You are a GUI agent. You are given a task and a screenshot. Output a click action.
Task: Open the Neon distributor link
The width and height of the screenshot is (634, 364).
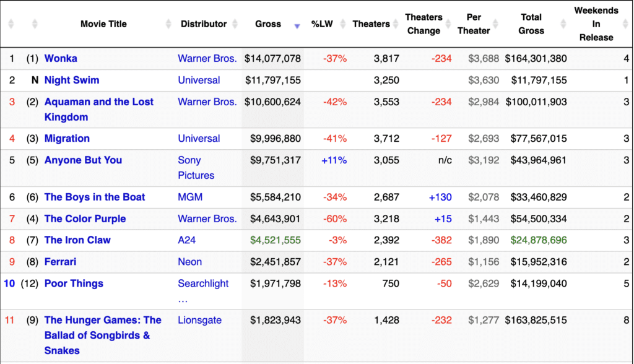click(189, 262)
